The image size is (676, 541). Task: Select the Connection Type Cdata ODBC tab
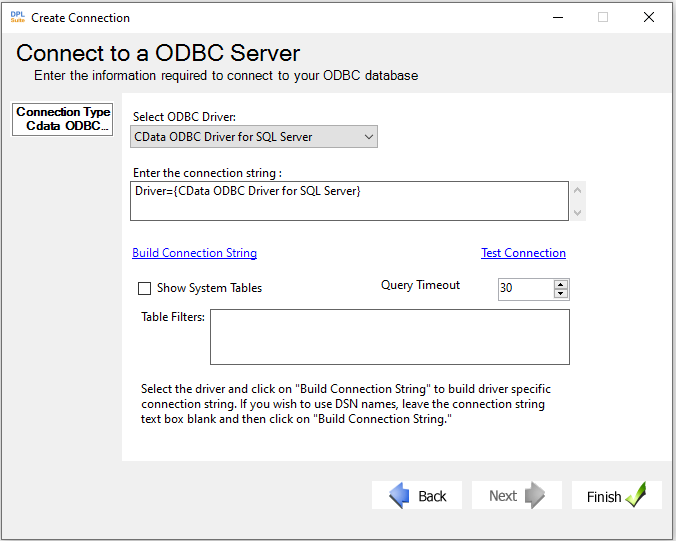tap(63, 119)
